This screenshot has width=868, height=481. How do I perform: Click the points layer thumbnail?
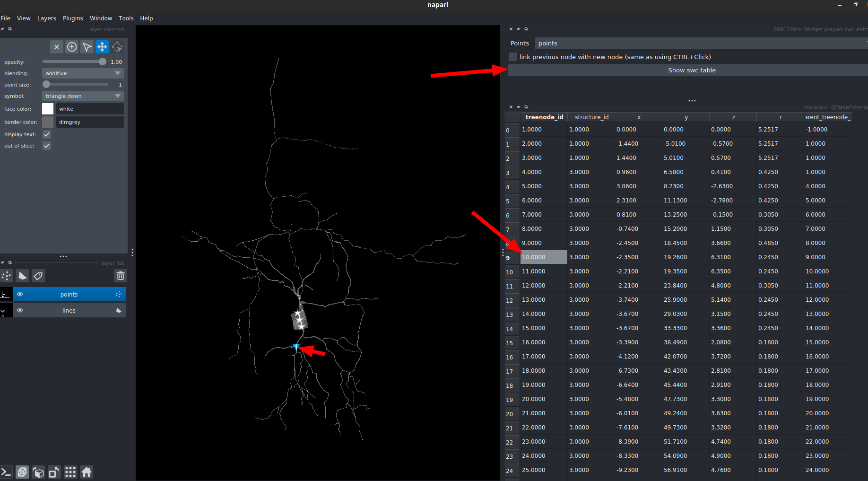[6, 294]
